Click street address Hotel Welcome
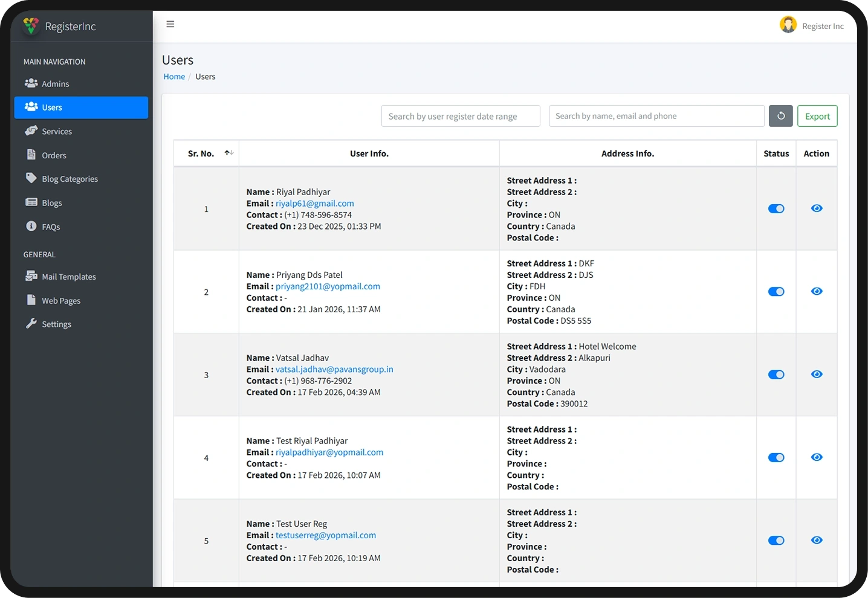Image resolution: width=868 pixels, height=598 pixels. click(607, 347)
